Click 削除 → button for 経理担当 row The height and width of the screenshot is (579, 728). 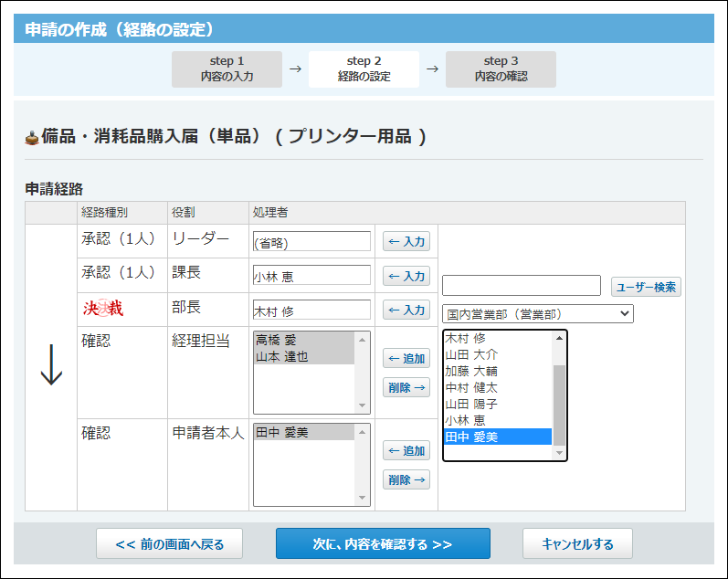(x=406, y=387)
